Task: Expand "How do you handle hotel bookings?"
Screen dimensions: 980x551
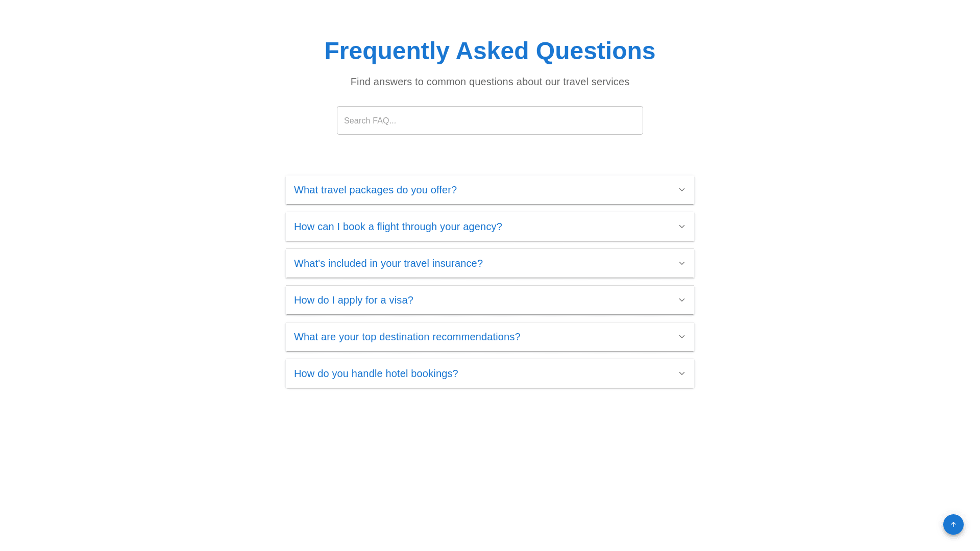Action: coord(376,373)
